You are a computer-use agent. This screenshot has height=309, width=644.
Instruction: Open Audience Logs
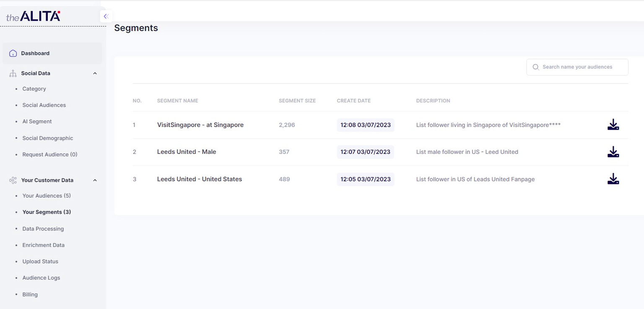click(41, 278)
